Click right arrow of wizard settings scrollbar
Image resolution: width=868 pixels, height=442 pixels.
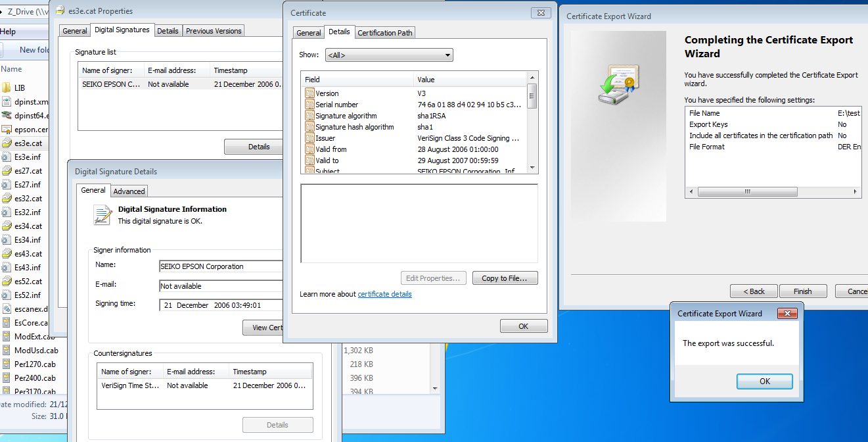[x=856, y=192]
